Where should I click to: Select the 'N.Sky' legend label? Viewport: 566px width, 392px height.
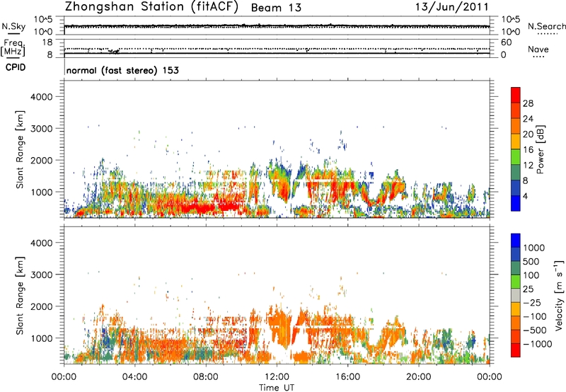[13, 26]
